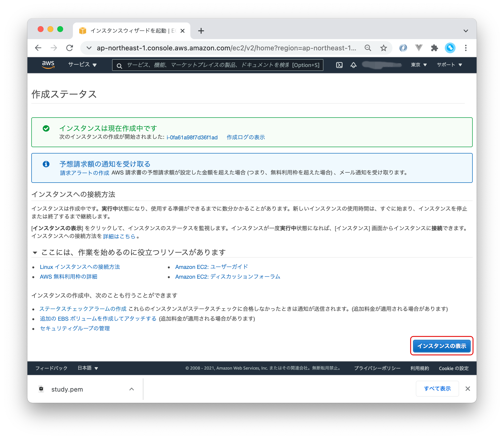
Task: Click the インスタンスの表示 button
Action: [441, 346]
